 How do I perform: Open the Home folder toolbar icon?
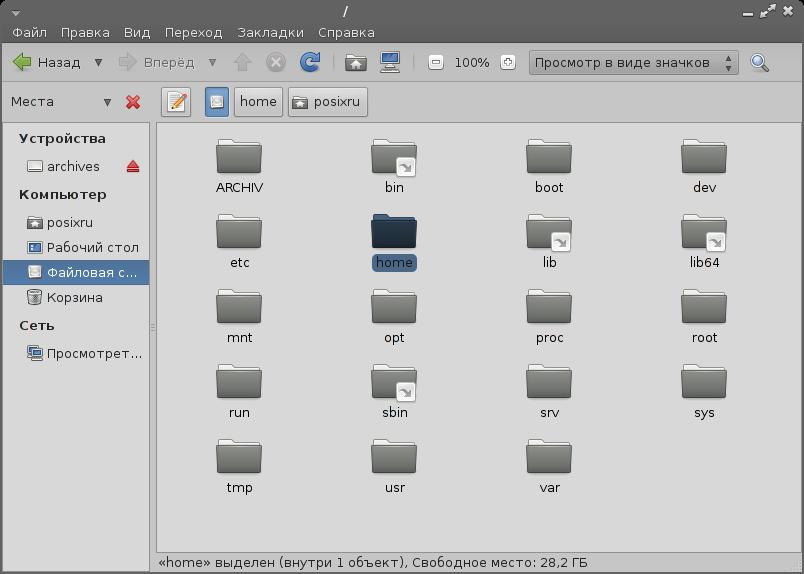pyautogui.click(x=355, y=63)
